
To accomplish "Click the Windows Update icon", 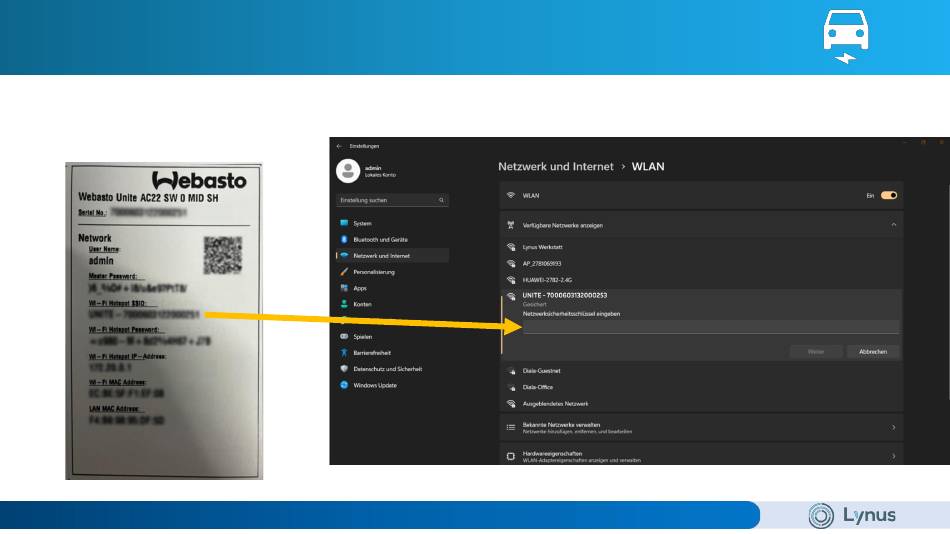I will (344, 385).
